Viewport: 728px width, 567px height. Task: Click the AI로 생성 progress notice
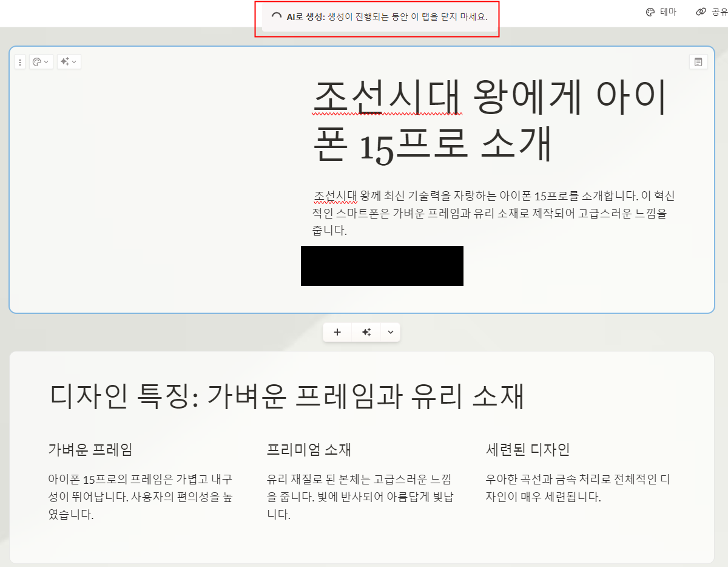tap(380, 17)
